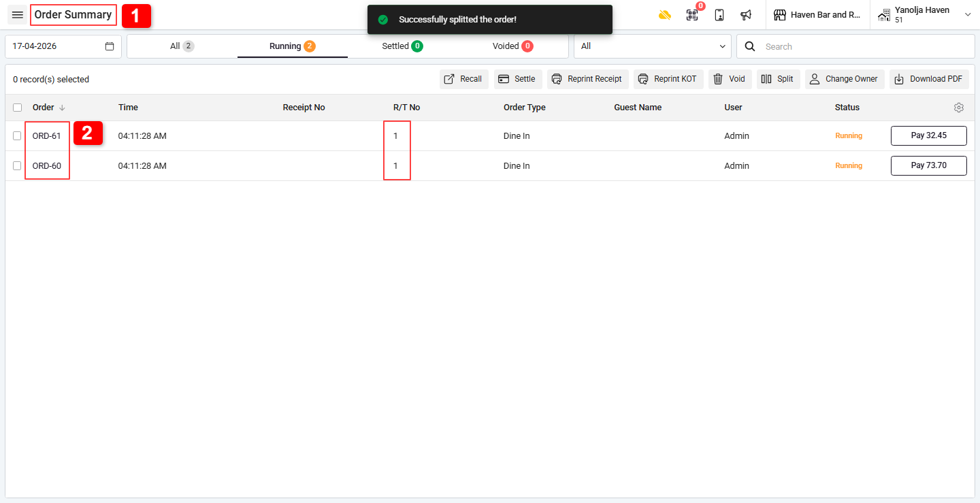This screenshot has height=503, width=980.
Task: Click the Void button
Action: pos(730,79)
